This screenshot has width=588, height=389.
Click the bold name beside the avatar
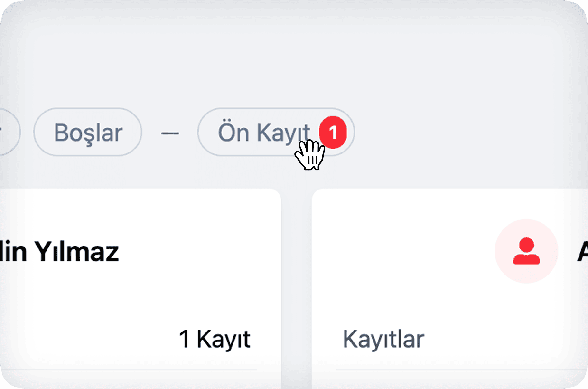582,252
